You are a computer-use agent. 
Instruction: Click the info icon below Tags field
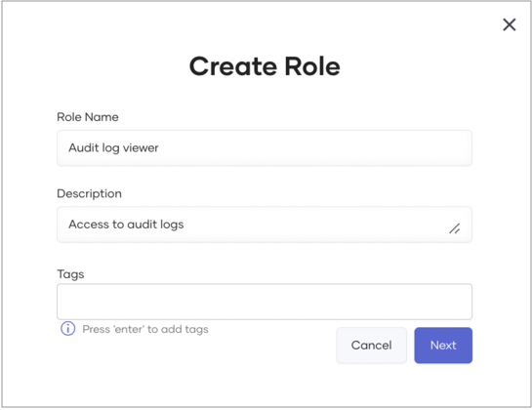pyautogui.click(x=68, y=329)
